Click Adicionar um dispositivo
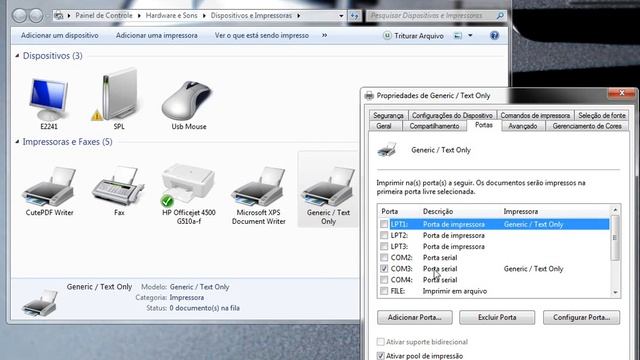Screen dimensions: 640x360 pos(60,36)
